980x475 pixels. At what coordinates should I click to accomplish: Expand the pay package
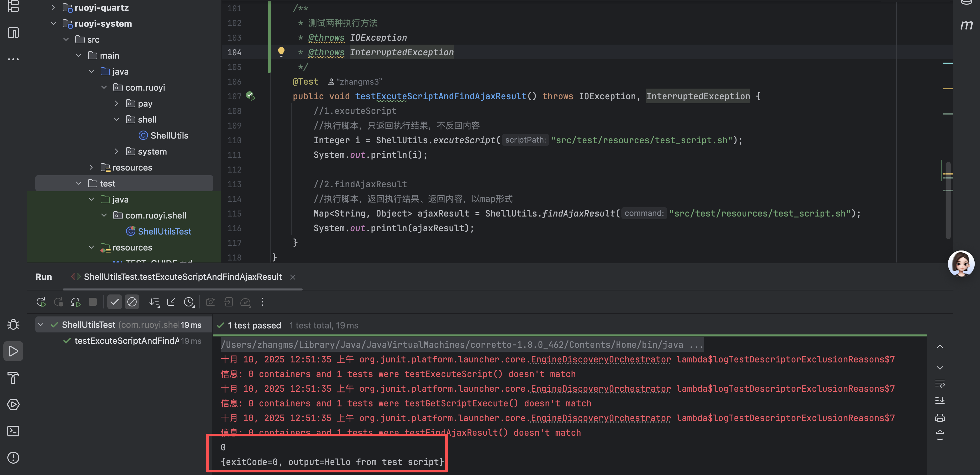pyautogui.click(x=116, y=104)
